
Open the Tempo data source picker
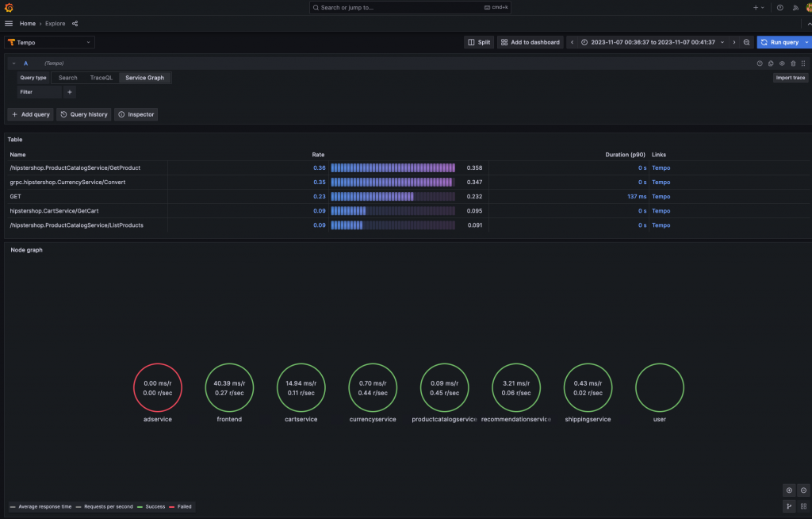point(50,43)
